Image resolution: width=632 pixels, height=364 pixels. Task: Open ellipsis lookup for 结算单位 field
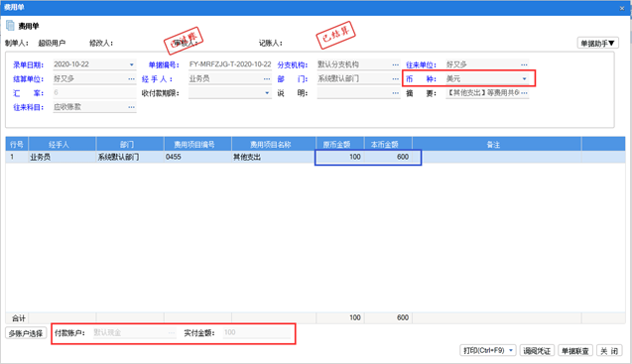(x=131, y=78)
